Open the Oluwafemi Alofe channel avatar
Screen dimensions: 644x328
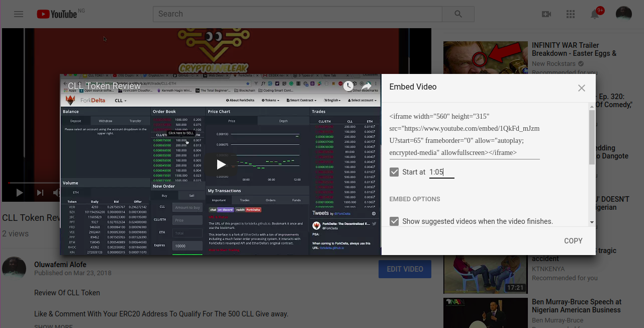pyautogui.click(x=14, y=269)
